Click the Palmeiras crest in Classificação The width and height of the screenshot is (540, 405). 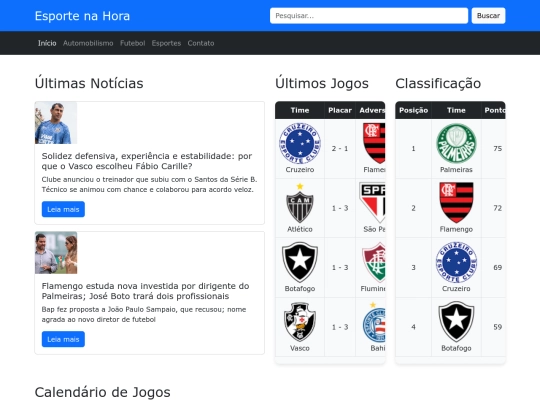(x=456, y=143)
